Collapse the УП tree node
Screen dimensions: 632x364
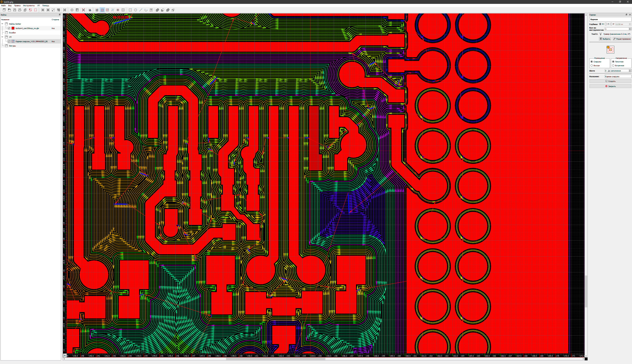(x=3, y=37)
